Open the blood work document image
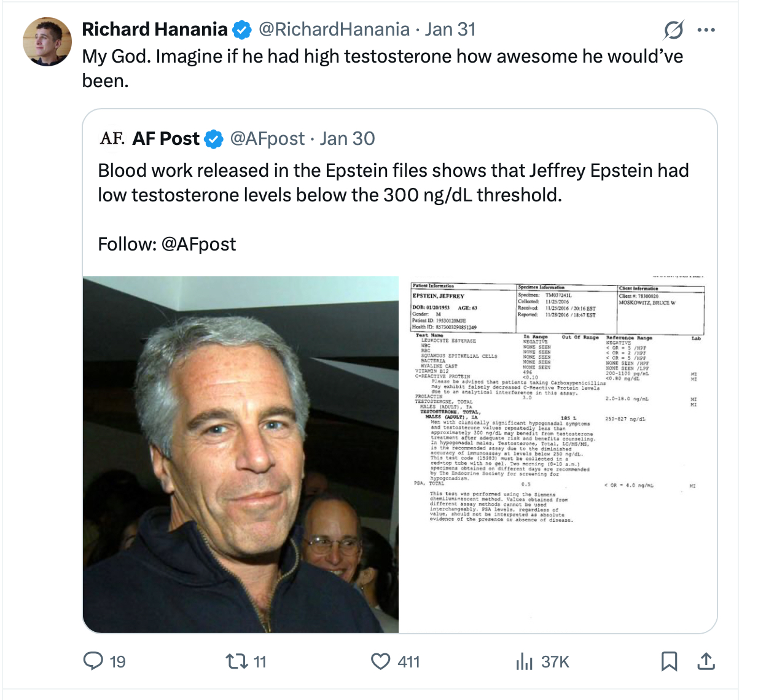Viewport: 758px width, 700px height. 558,454
